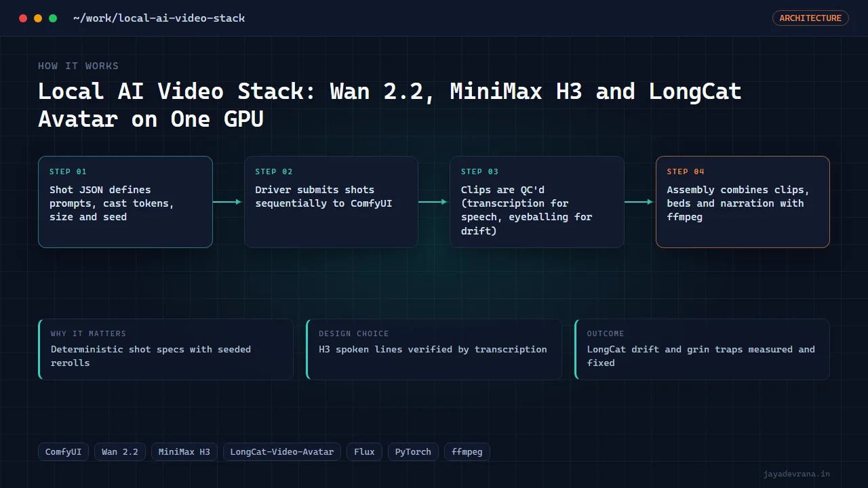The height and width of the screenshot is (488, 868).
Task: Click the ARCHITECTURE badge
Action: click(x=810, y=18)
